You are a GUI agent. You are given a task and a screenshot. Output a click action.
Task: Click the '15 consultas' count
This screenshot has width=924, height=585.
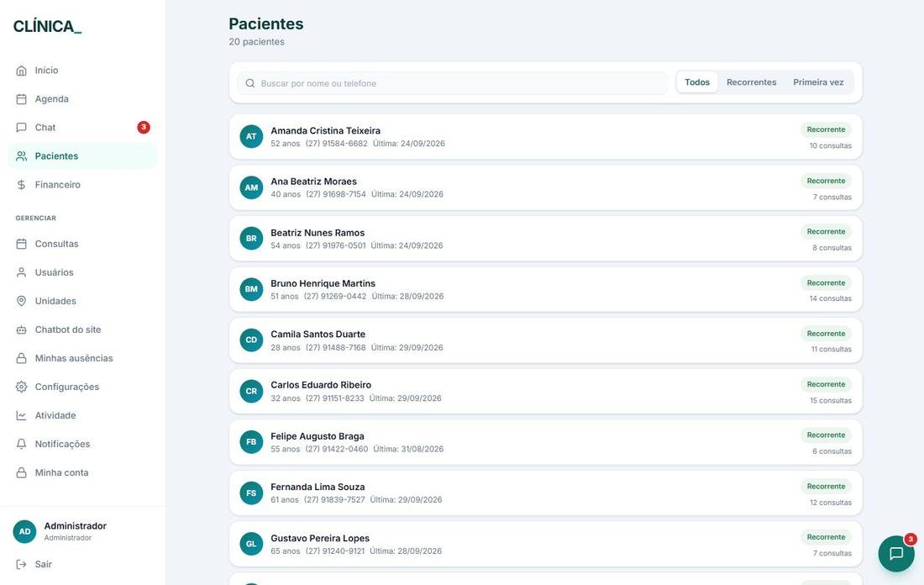click(830, 400)
